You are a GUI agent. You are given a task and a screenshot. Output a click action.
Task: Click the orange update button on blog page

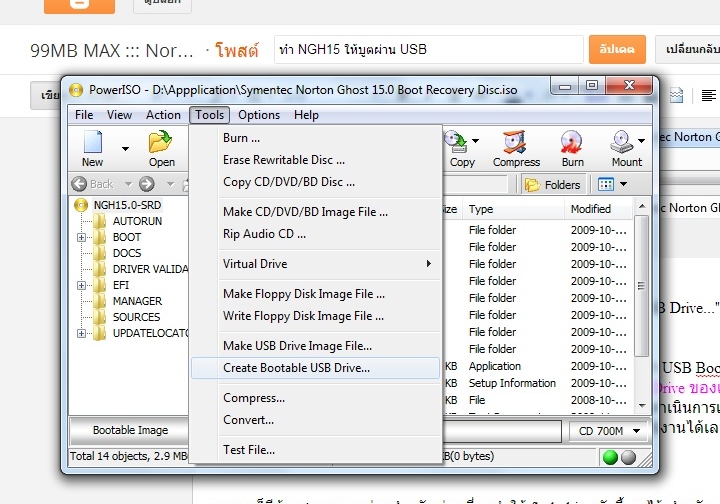[617, 49]
